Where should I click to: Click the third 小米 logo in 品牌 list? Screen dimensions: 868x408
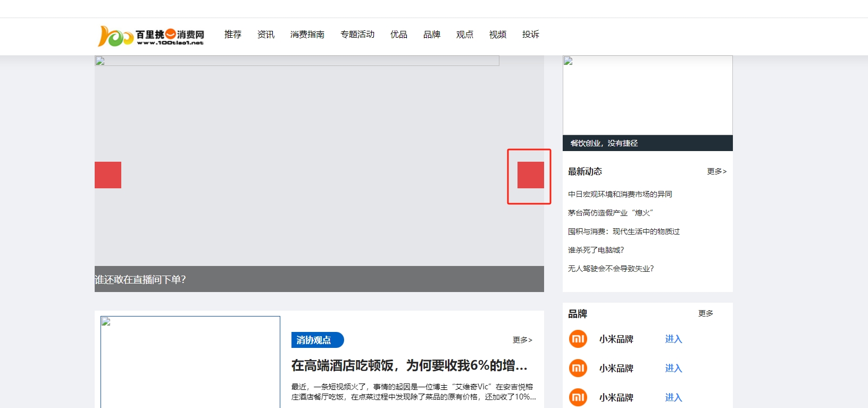tap(578, 397)
